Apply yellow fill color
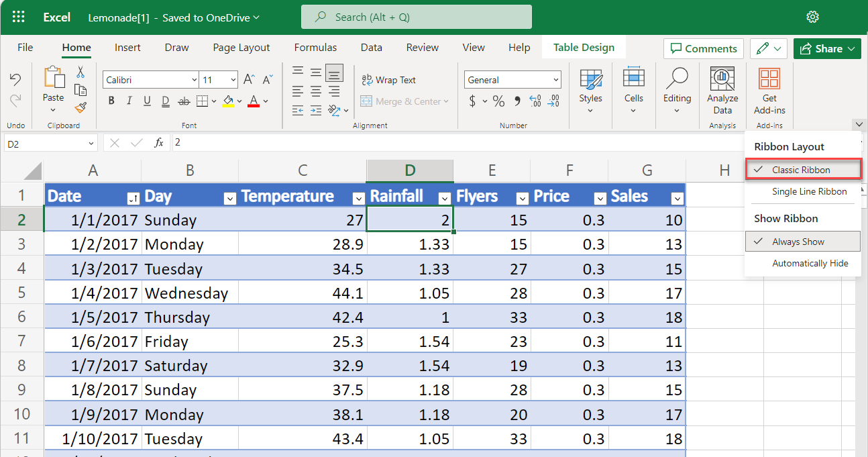Viewport: 868px width, 457px height. coord(227,101)
